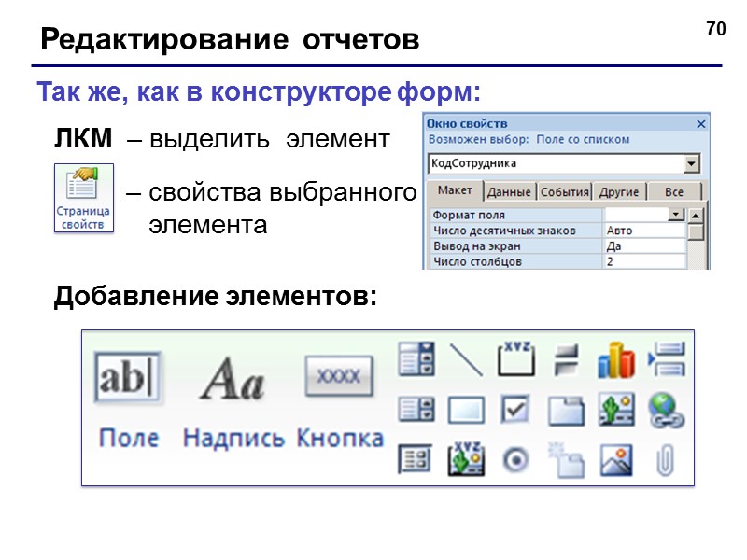This screenshot has width=747, height=560.
Task: Click the Окно свойств title text
Action: [467, 124]
